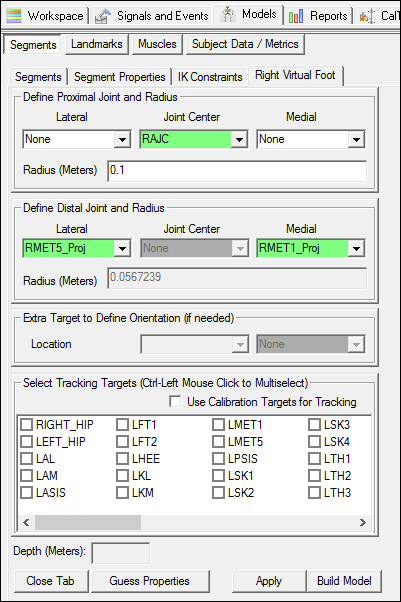Click the tracking targets scroll-left arrow
401x602 pixels.
[x=26, y=522]
